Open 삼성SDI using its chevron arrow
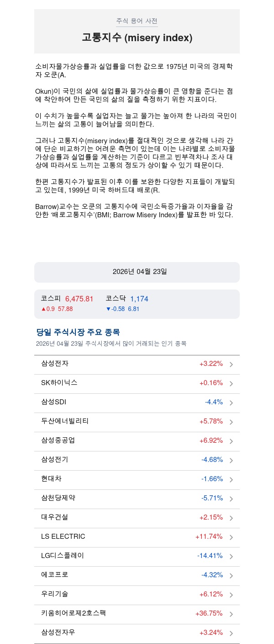 pyautogui.click(x=231, y=403)
